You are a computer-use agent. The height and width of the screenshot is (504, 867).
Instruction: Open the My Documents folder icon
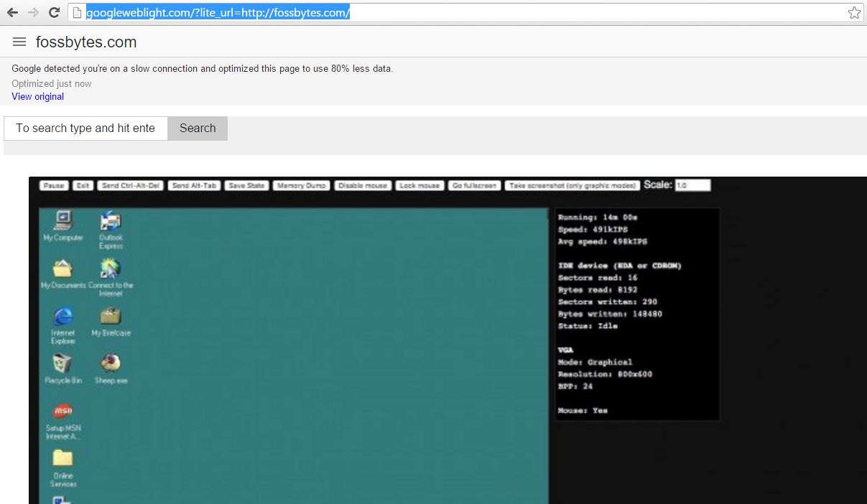[x=62, y=269]
